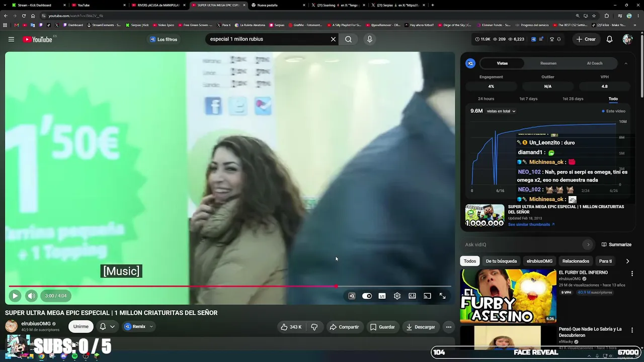644x362 pixels.
Task: Select the elrubiusOMG filter chip
Action: pos(539,261)
